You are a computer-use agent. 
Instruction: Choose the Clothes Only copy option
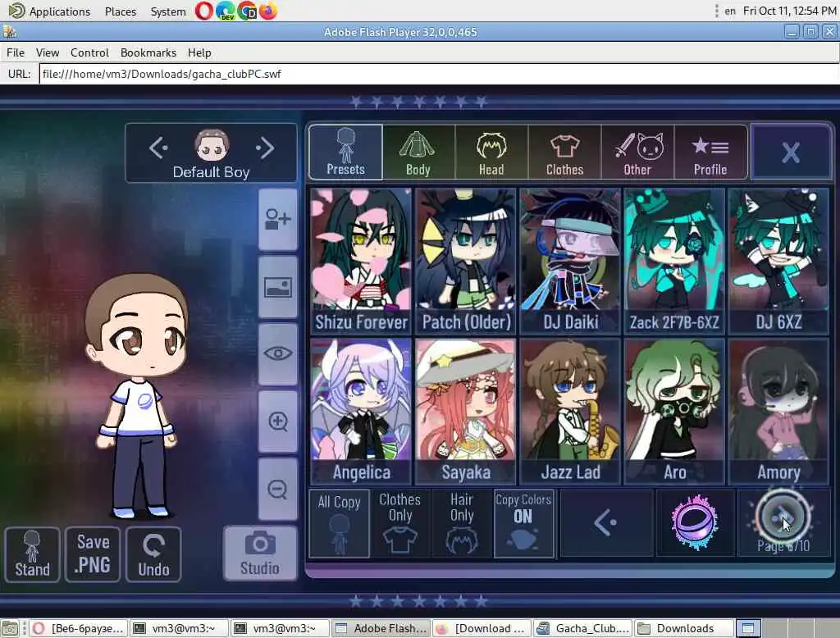[x=400, y=523]
